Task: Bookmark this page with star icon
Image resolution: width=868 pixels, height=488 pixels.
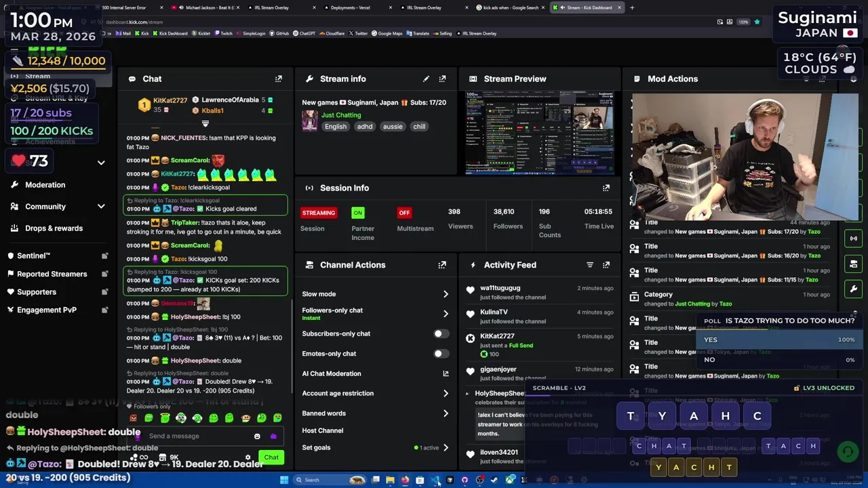Action: [757, 22]
